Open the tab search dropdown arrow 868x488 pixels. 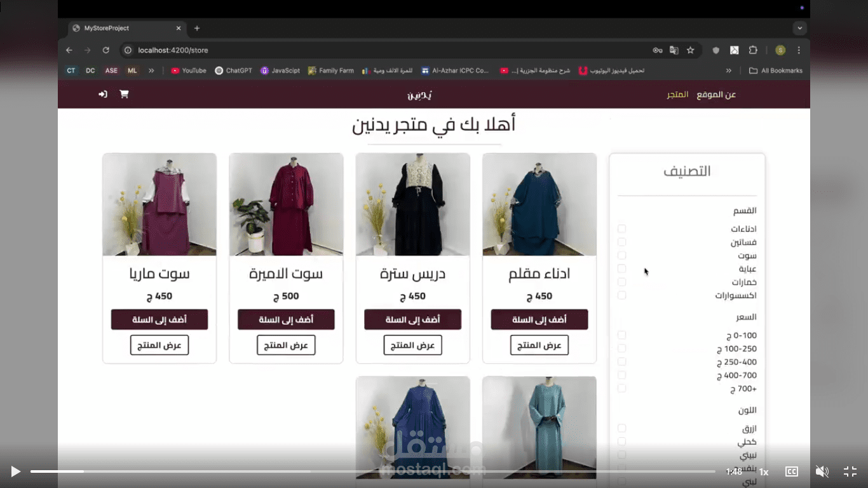[800, 28]
